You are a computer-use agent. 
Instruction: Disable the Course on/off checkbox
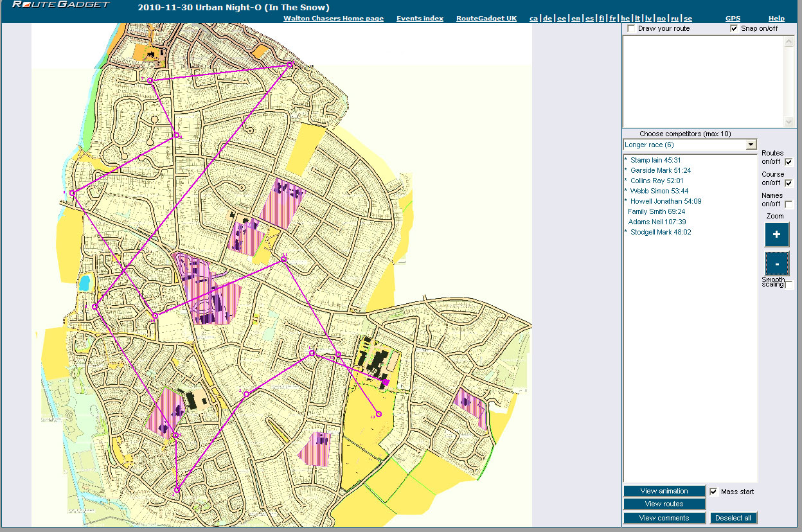(789, 183)
